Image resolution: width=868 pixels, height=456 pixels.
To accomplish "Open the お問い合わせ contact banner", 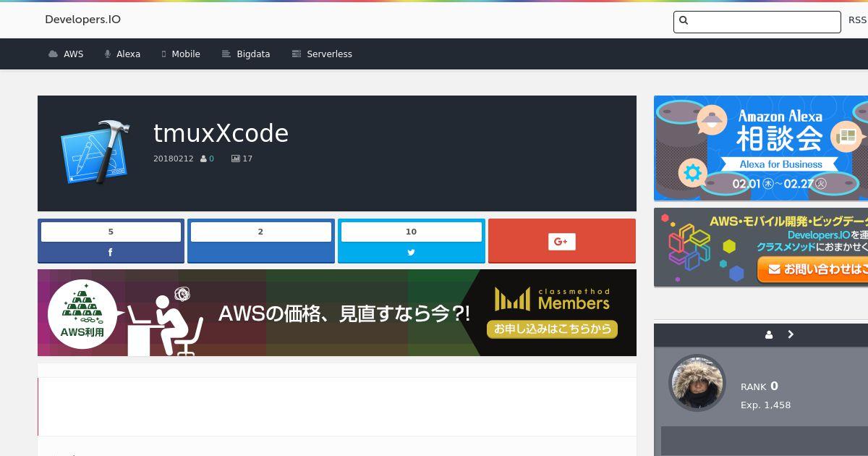I will click(761, 248).
